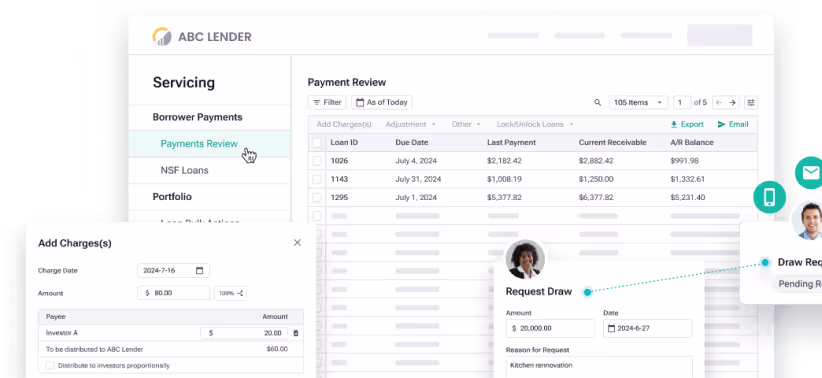Click the page number field showing 1
Image resolution: width=822 pixels, height=378 pixels.
(681, 103)
